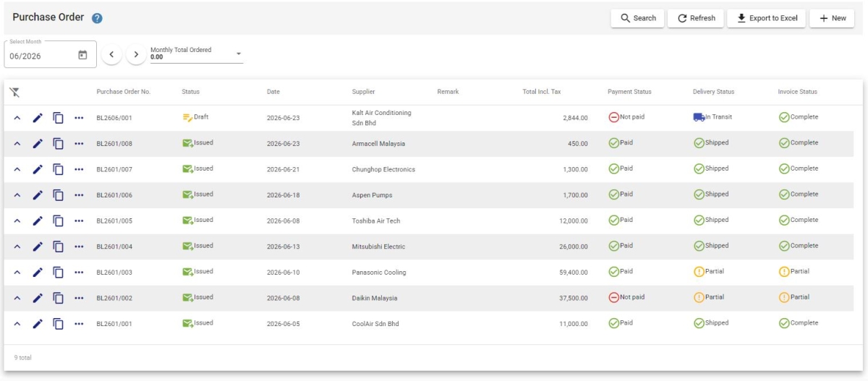Select Draft status of BL2606/001
Viewport: 868px width, 381px height.
tap(195, 117)
